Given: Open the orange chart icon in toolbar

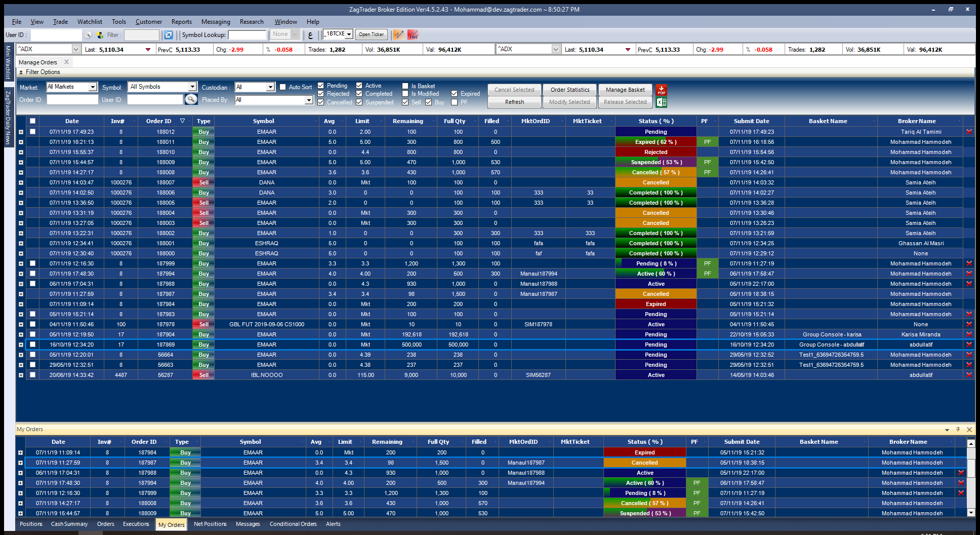Looking at the screenshot, I should point(399,34).
